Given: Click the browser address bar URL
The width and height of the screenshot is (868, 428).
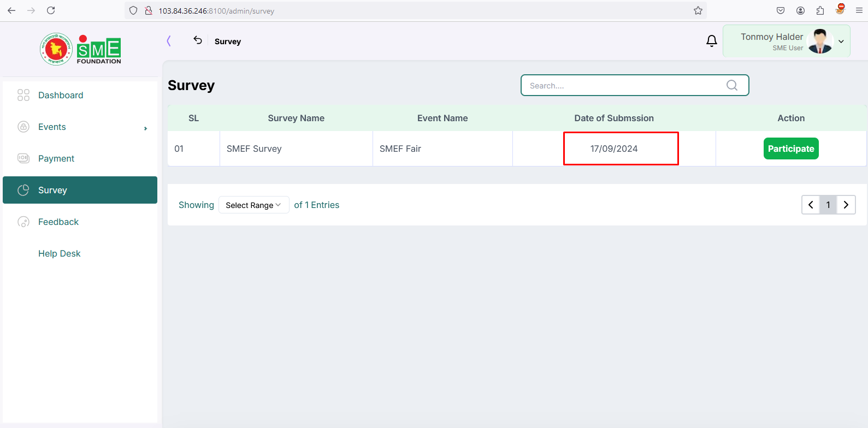Looking at the screenshot, I should click(x=216, y=11).
